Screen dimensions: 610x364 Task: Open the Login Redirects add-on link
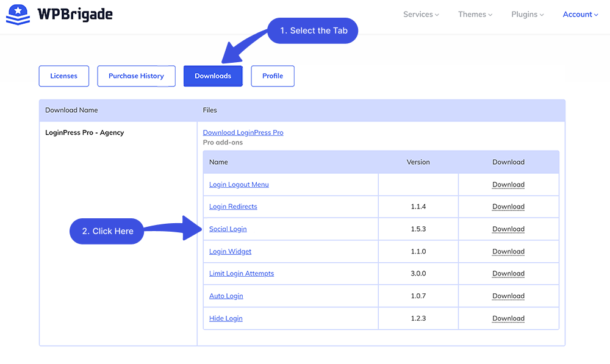(x=233, y=207)
